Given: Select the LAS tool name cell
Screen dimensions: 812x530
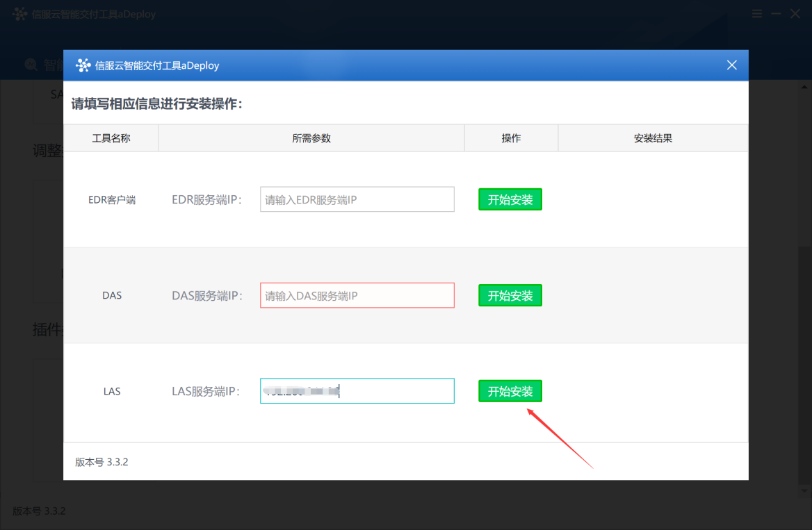Looking at the screenshot, I should pos(112,391).
